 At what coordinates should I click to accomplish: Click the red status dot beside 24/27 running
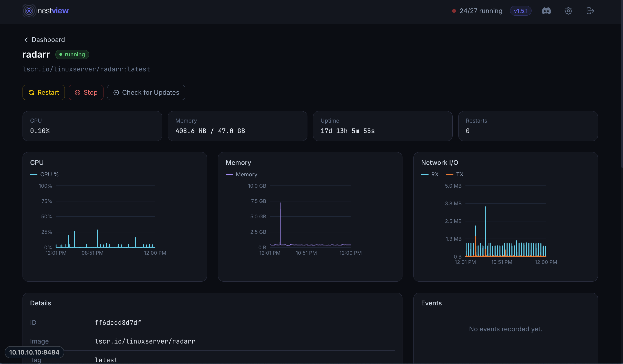tap(454, 11)
